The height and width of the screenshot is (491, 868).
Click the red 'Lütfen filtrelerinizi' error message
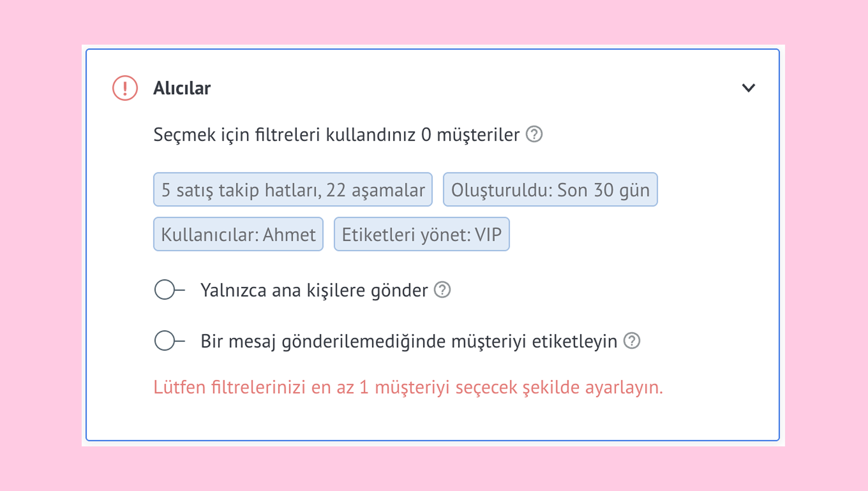pos(408,387)
